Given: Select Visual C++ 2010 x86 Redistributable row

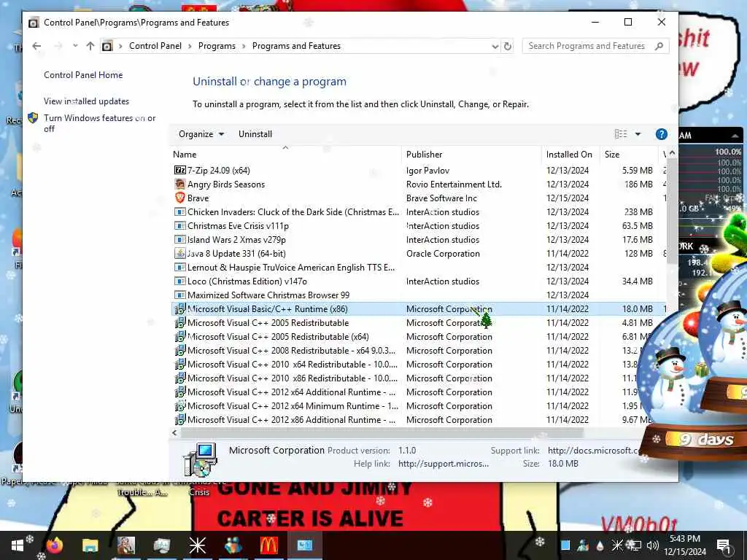Looking at the screenshot, I should pos(418,378).
